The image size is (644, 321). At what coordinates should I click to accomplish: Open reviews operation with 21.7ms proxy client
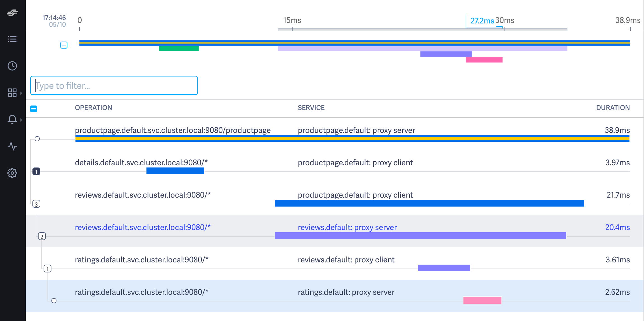(143, 195)
